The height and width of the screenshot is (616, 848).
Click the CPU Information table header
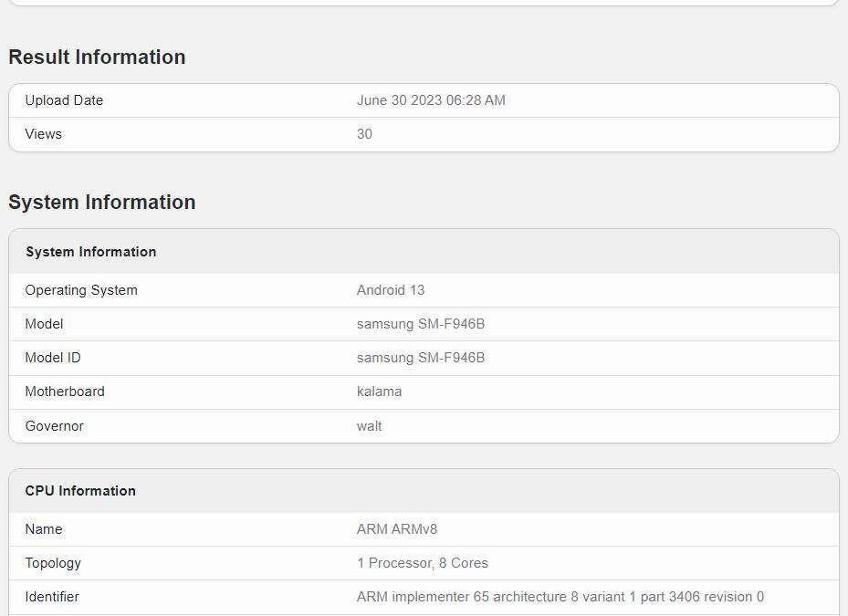coord(80,491)
